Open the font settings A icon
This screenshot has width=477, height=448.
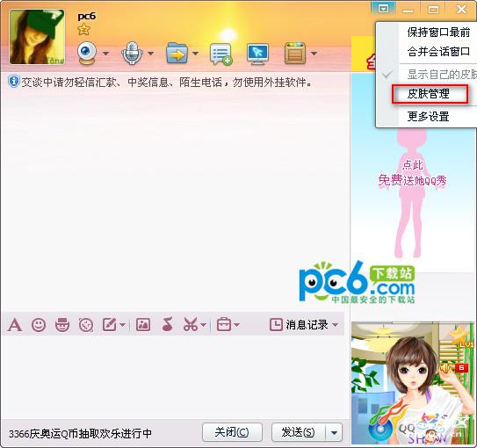(x=15, y=325)
